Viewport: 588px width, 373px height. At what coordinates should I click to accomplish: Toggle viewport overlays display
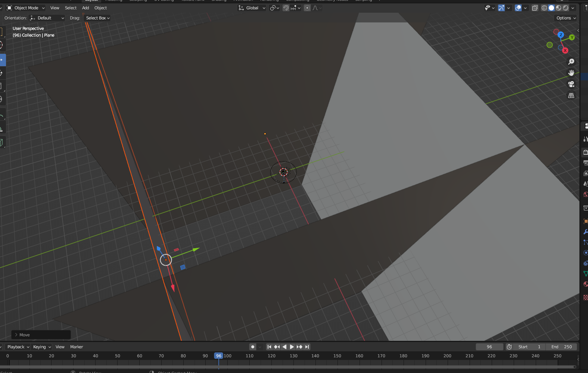[x=518, y=8]
